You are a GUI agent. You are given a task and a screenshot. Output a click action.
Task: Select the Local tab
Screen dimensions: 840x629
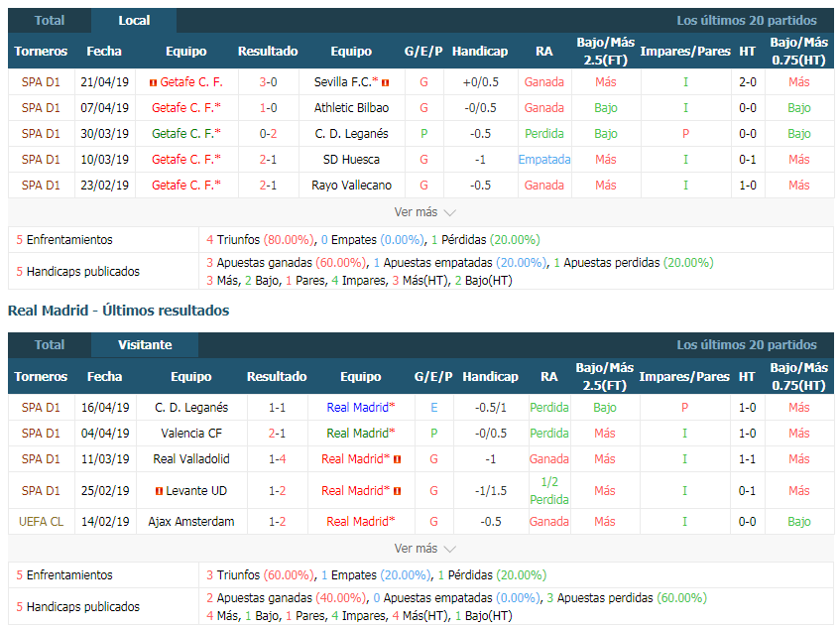(x=134, y=21)
